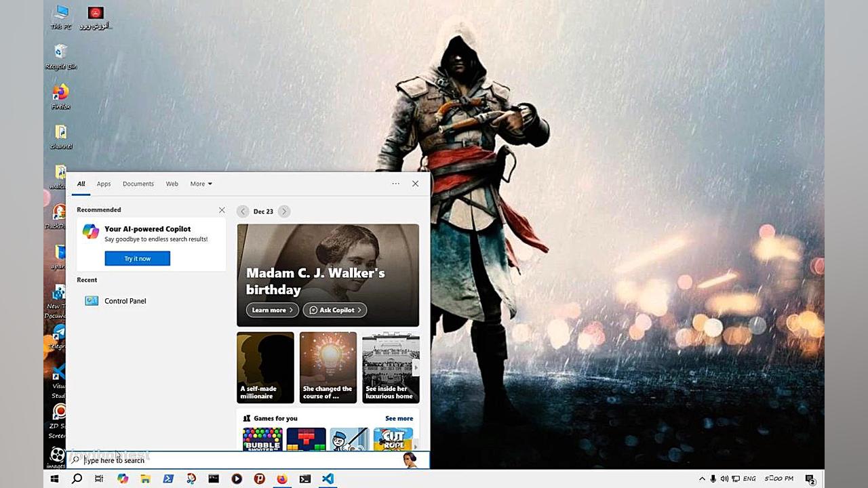The width and height of the screenshot is (868, 488).
Task: Open the This PC desktop icon
Action: [x=61, y=18]
